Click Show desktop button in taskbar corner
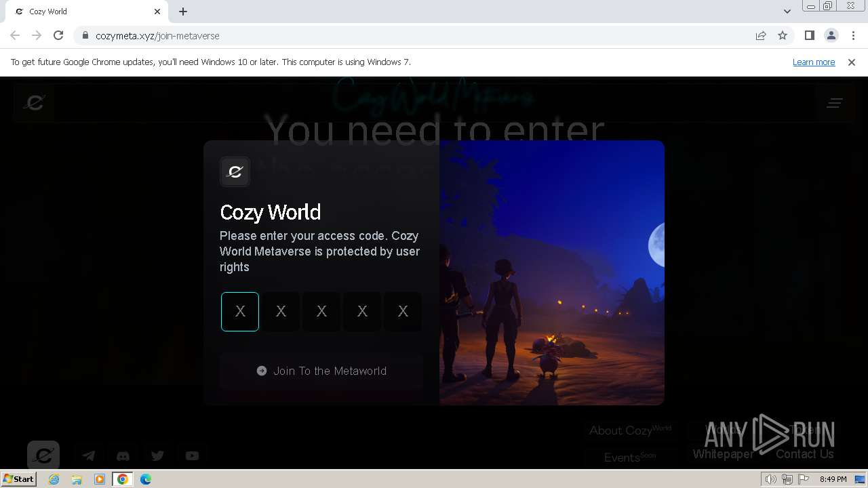The width and height of the screenshot is (868, 488). point(861,479)
